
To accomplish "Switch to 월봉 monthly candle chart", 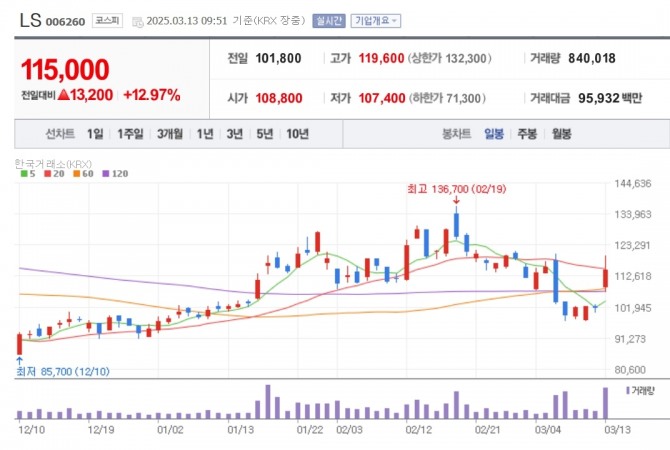I will 561,134.
